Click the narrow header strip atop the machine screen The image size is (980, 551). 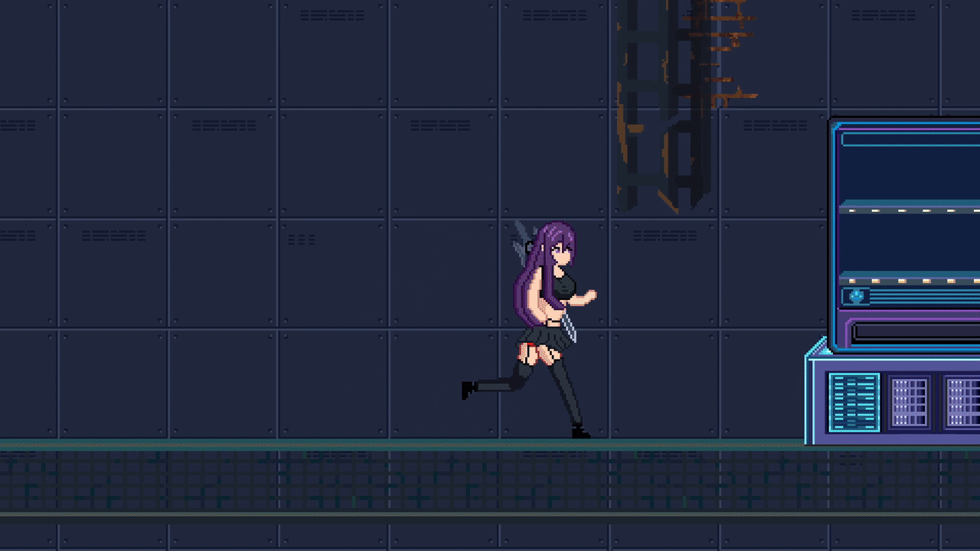pyautogui.click(x=910, y=139)
